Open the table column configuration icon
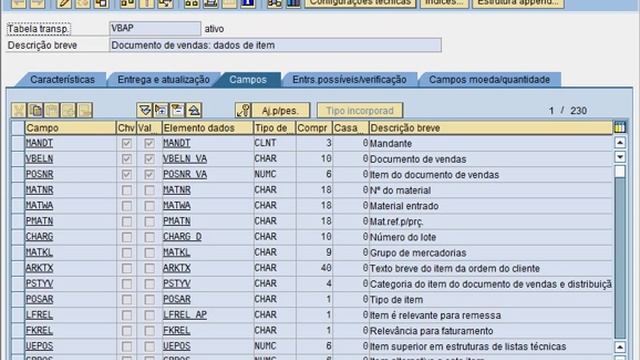 point(620,128)
